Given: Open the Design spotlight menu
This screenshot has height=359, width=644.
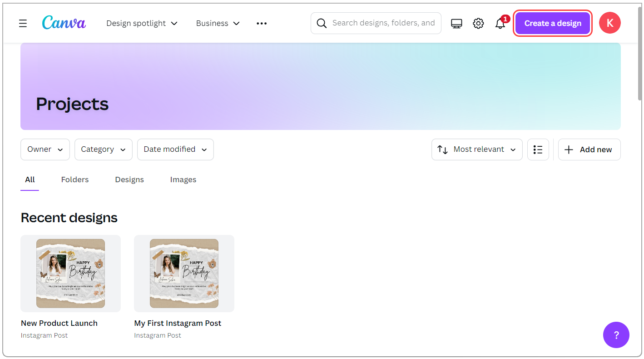Looking at the screenshot, I should click(x=141, y=23).
